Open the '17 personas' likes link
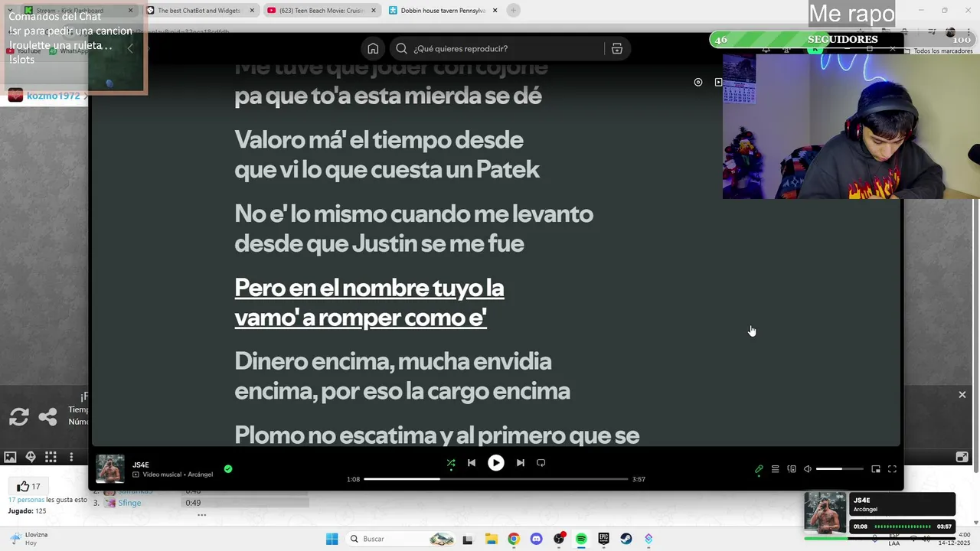 [x=26, y=500]
